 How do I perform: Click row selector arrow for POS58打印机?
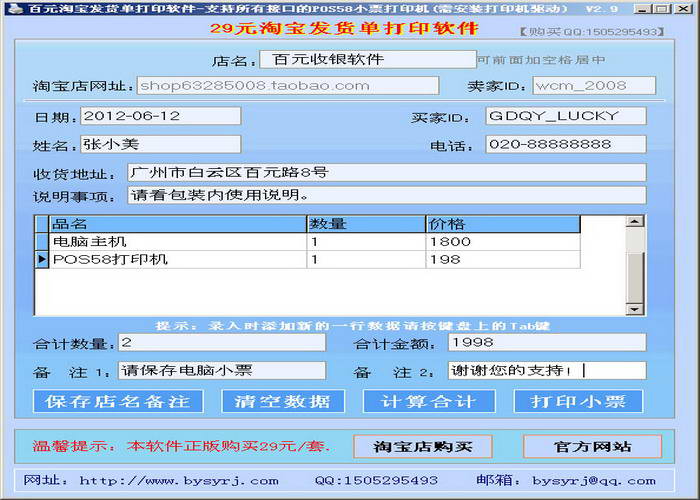pyautogui.click(x=42, y=259)
